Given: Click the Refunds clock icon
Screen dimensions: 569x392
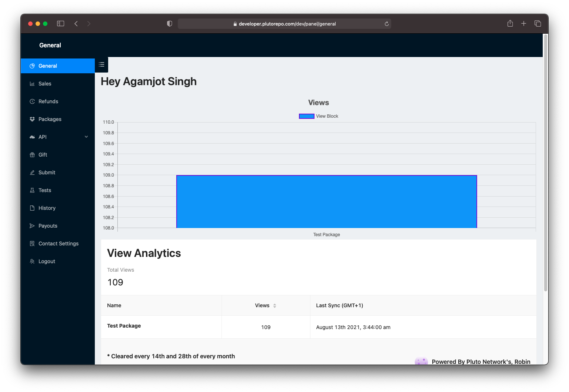Looking at the screenshot, I should click(32, 101).
